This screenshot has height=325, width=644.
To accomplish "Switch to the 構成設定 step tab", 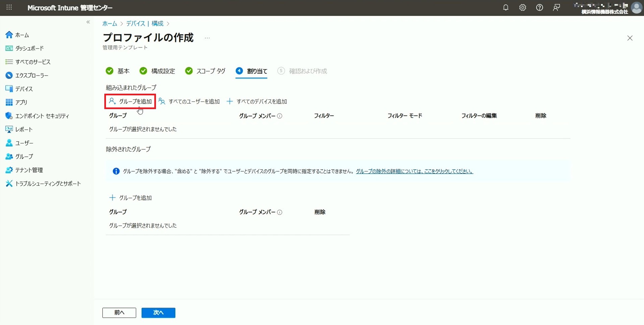I will tap(157, 71).
